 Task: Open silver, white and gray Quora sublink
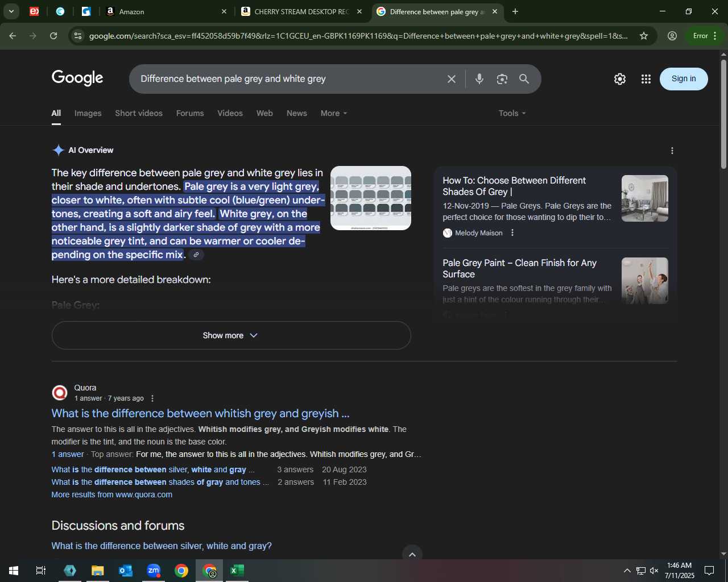point(153,469)
